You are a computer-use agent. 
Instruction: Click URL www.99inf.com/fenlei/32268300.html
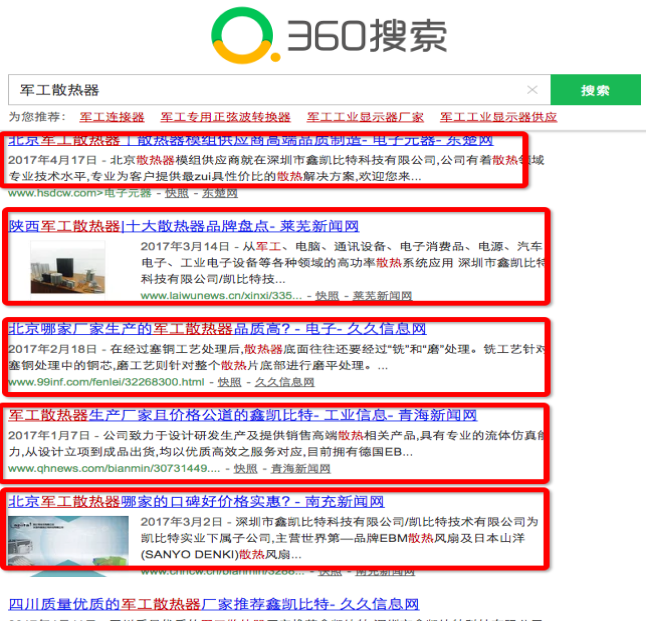(x=106, y=382)
